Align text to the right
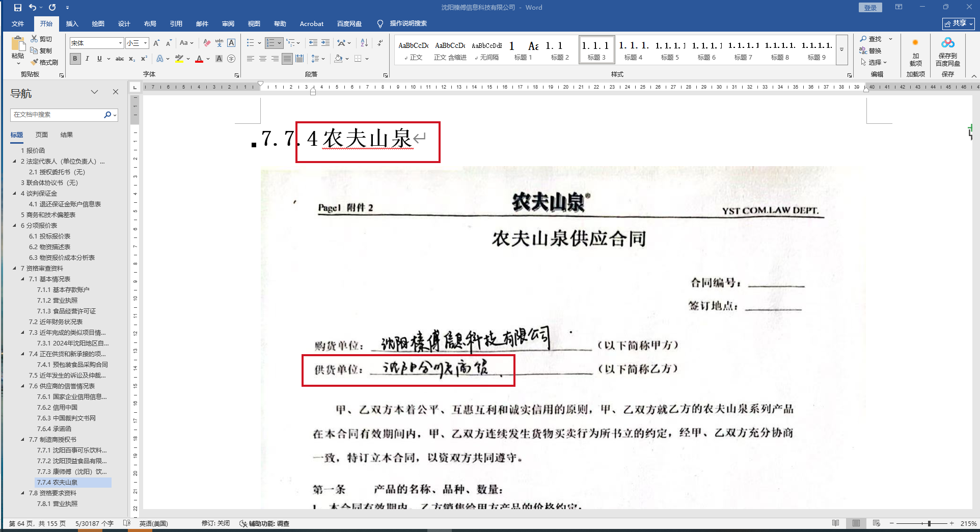This screenshot has height=532, width=980. click(x=275, y=59)
